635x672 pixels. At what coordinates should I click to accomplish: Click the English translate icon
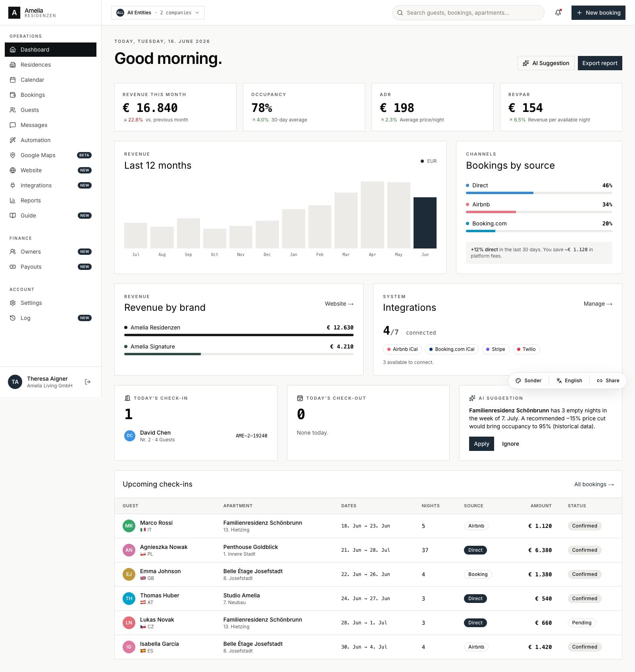point(559,381)
